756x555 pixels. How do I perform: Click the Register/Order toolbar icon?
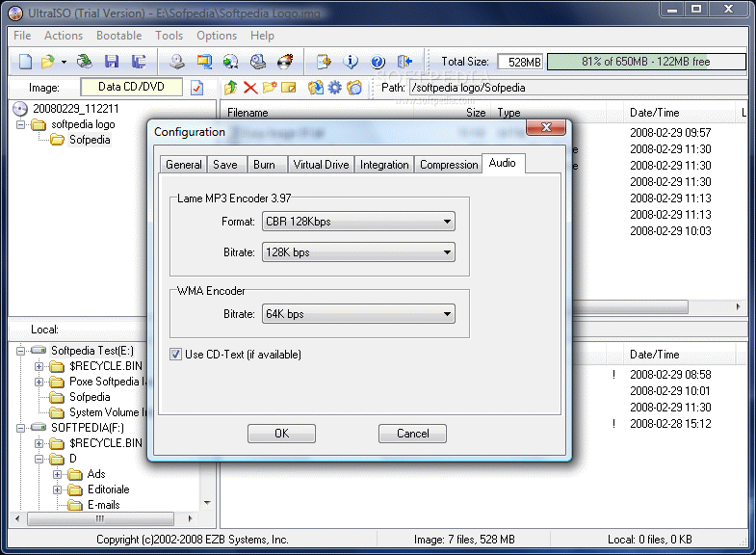[324, 62]
